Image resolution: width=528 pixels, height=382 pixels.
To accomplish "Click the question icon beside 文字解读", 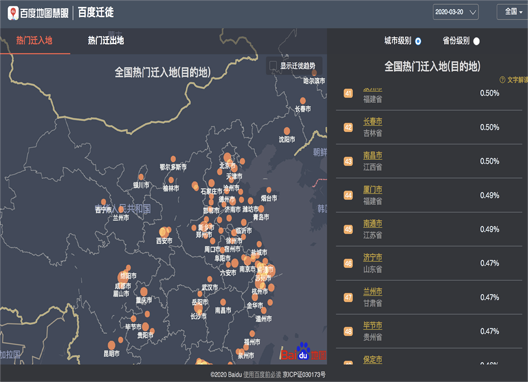I will tap(502, 80).
